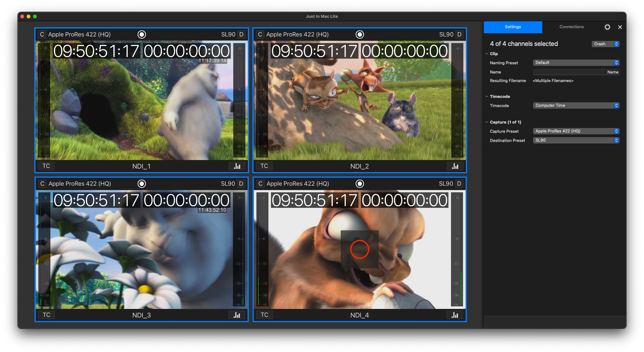Image resolution: width=644 pixels, height=352 pixels.
Task: Click the SL90 destination label on NDI_4
Action: tap(446, 184)
